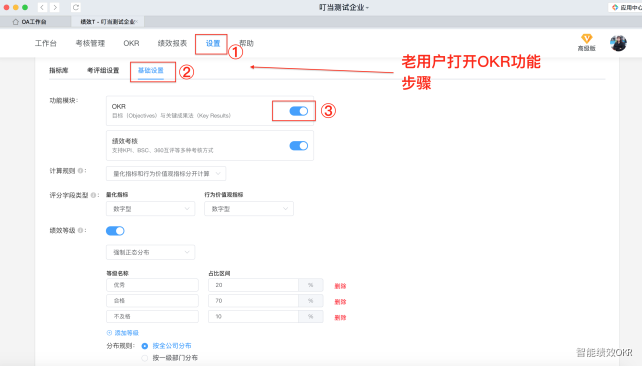Open the user avatar menu
642x366 pixels.
click(x=618, y=43)
